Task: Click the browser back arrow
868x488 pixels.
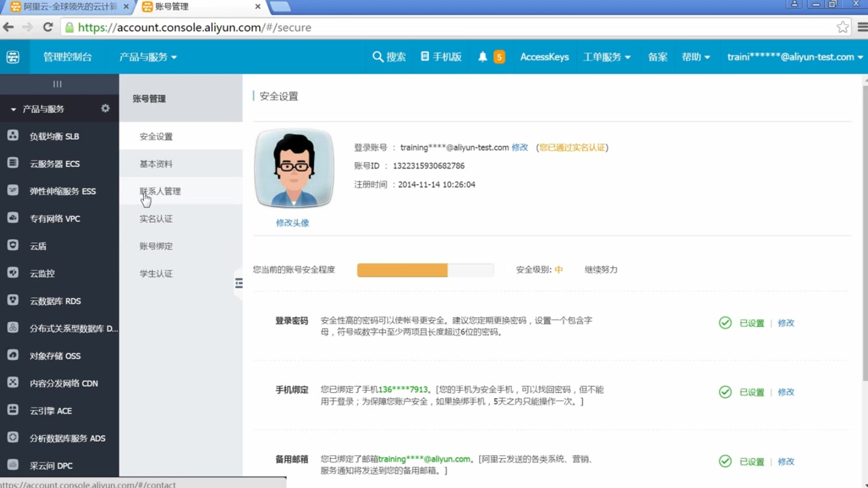Action: (x=9, y=27)
